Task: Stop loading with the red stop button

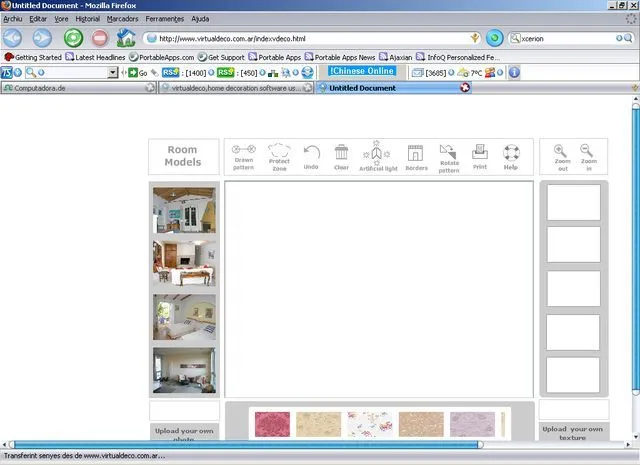Action: 100,38
